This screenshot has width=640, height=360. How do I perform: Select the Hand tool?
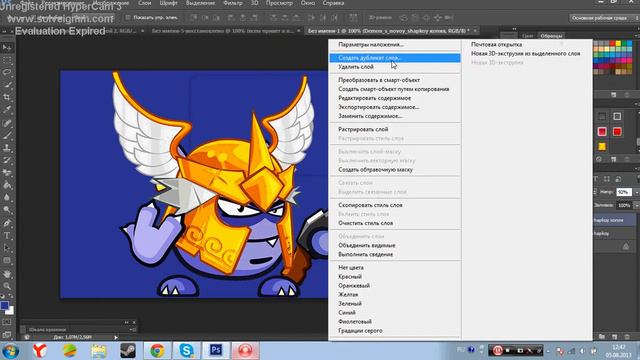pyautogui.click(x=7, y=273)
